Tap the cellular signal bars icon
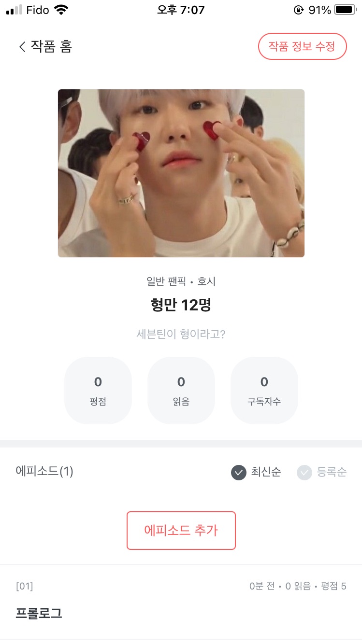The image size is (362, 644). (x=14, y=10)
